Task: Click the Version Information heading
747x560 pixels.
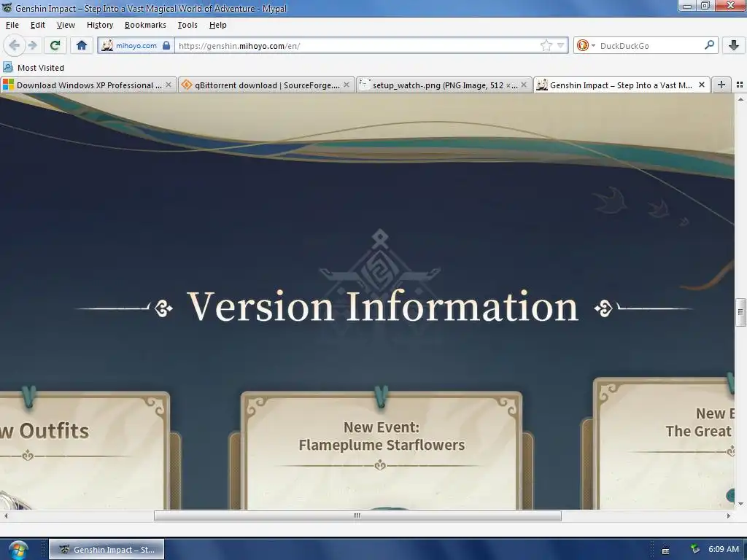Action: tap(383, 307)
